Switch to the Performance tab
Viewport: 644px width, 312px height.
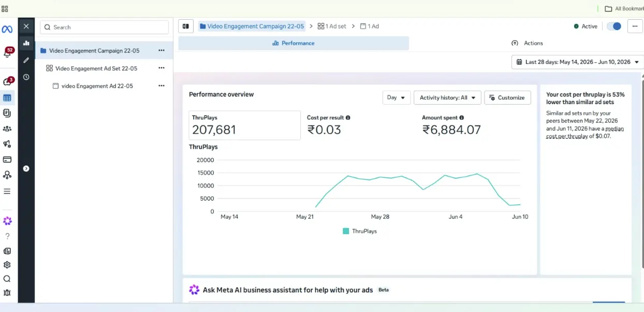(x=294, y=43)
